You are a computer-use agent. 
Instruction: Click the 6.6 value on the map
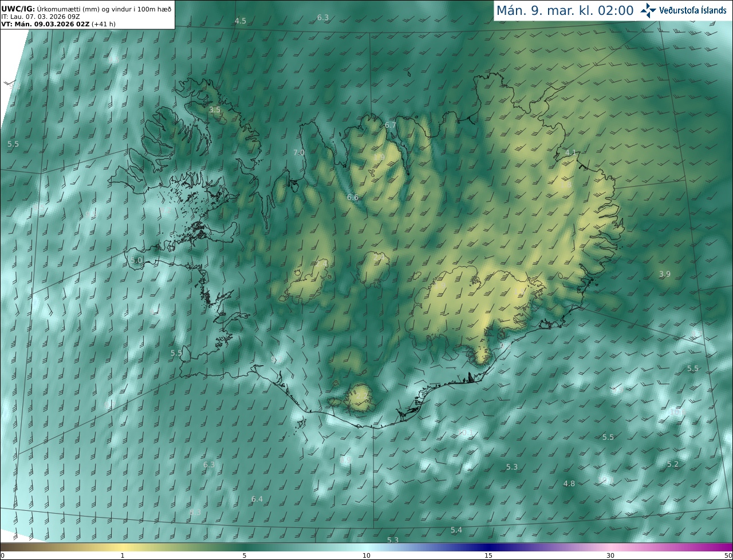coord(353,198)
